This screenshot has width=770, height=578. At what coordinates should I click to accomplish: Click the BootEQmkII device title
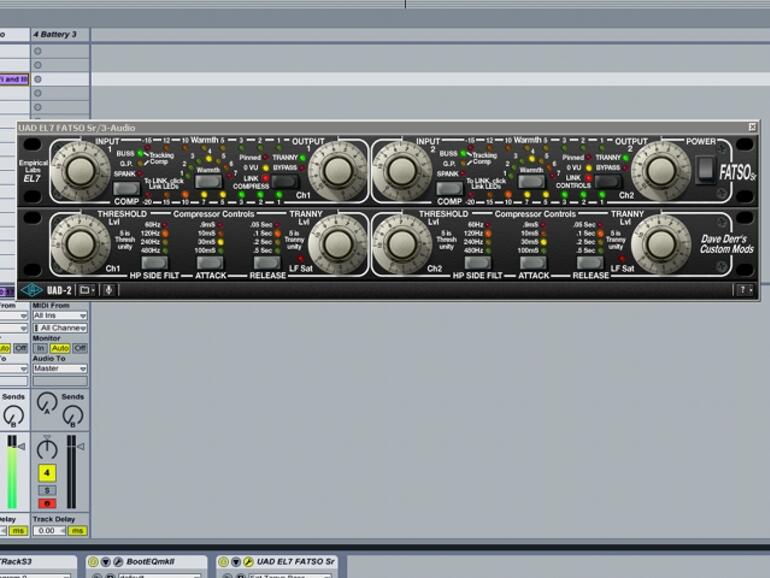pyautogui.click(x=150, y=561)
